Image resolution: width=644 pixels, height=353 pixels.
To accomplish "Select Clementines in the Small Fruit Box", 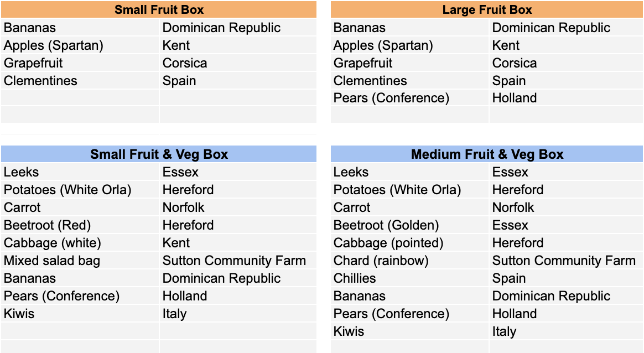I will [x=80, y=81].
